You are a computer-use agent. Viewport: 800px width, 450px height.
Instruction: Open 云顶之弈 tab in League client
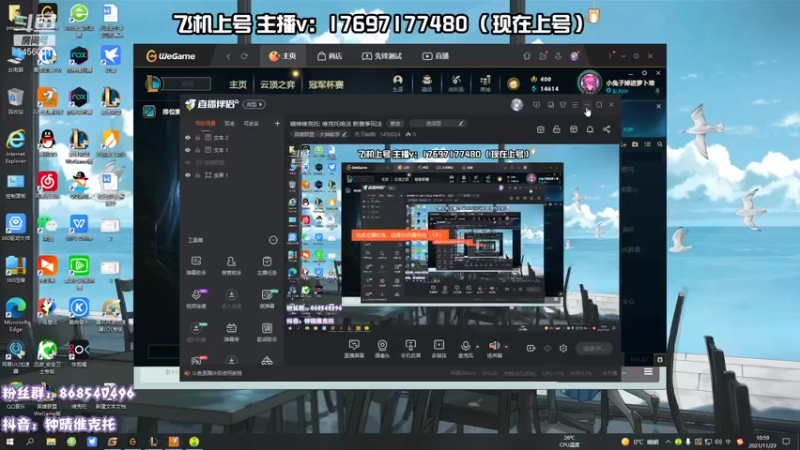pos(278,85)
